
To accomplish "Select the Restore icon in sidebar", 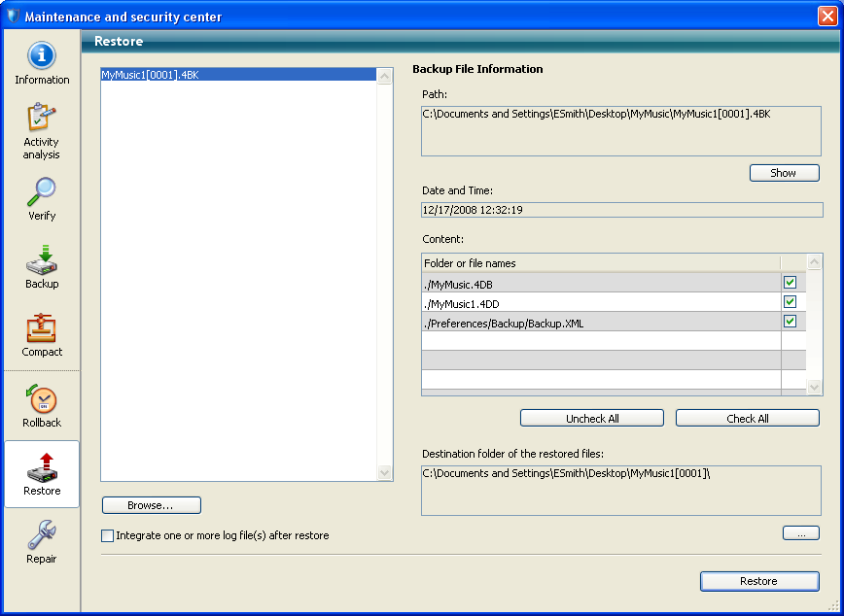I will (x=42, y=474).
